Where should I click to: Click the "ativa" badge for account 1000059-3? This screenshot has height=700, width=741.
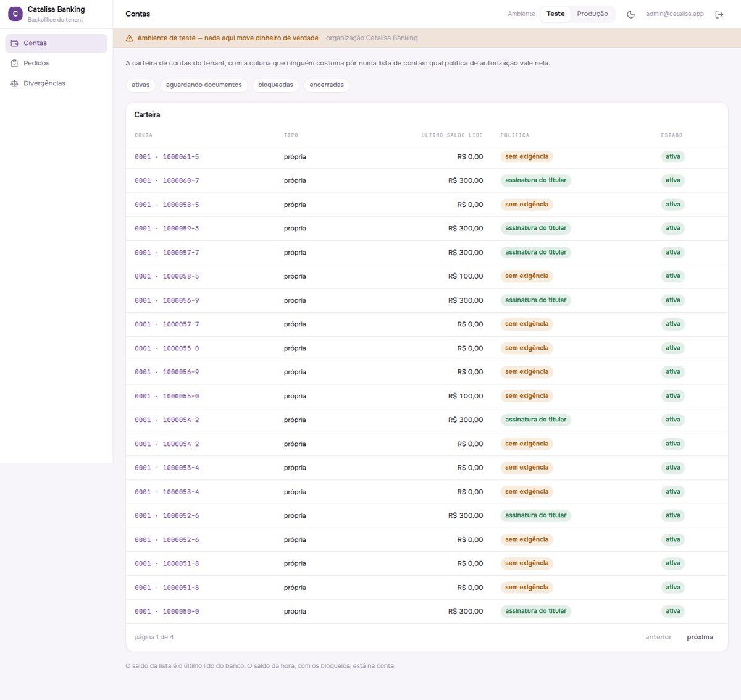click(x=673, y=229)
